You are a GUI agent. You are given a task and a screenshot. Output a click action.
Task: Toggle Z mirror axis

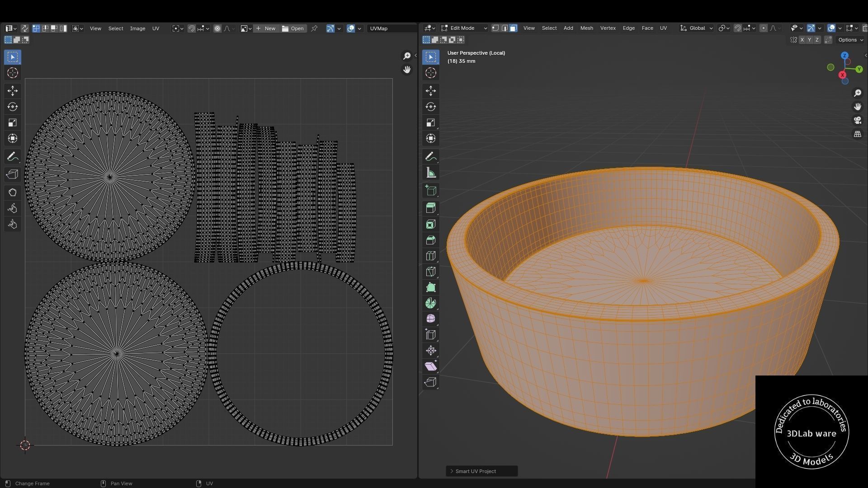(817, 40)
